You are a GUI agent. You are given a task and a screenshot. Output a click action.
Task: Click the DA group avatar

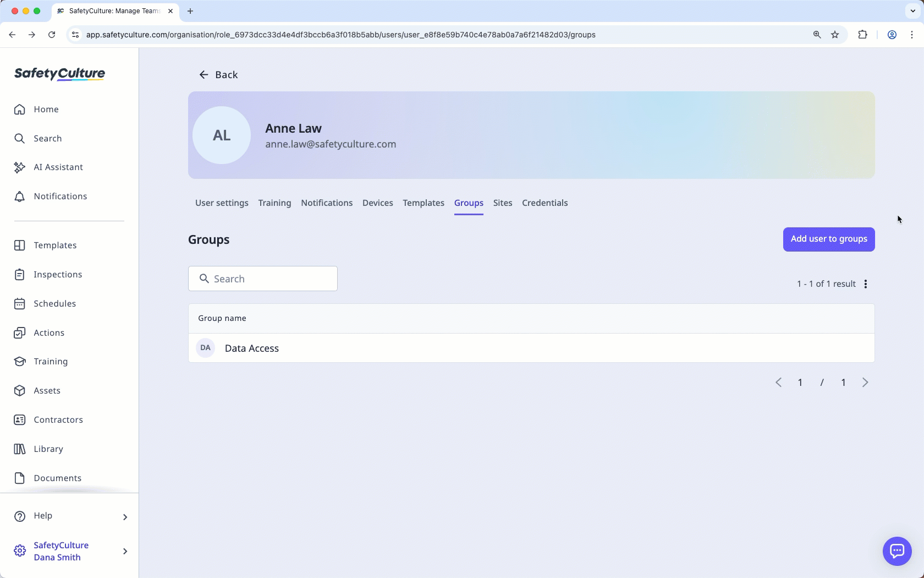pos(206,348)
